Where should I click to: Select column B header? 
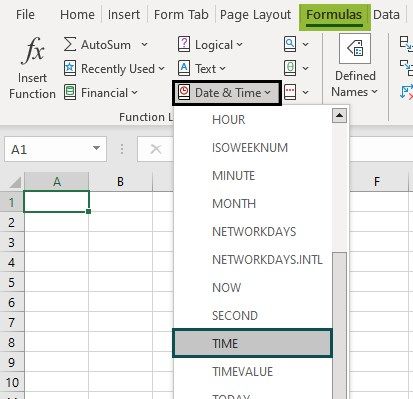120,182
